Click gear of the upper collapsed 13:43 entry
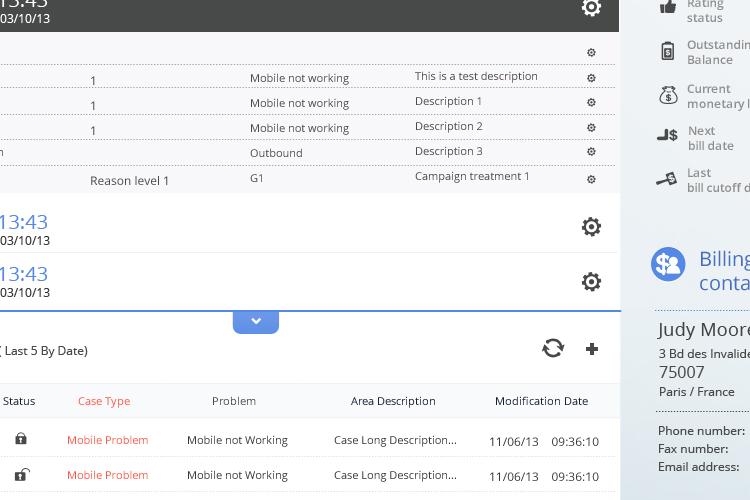Image resolution: width=750 pixels, height=500 pixels. pyautogui.click(x=591, y=227)
